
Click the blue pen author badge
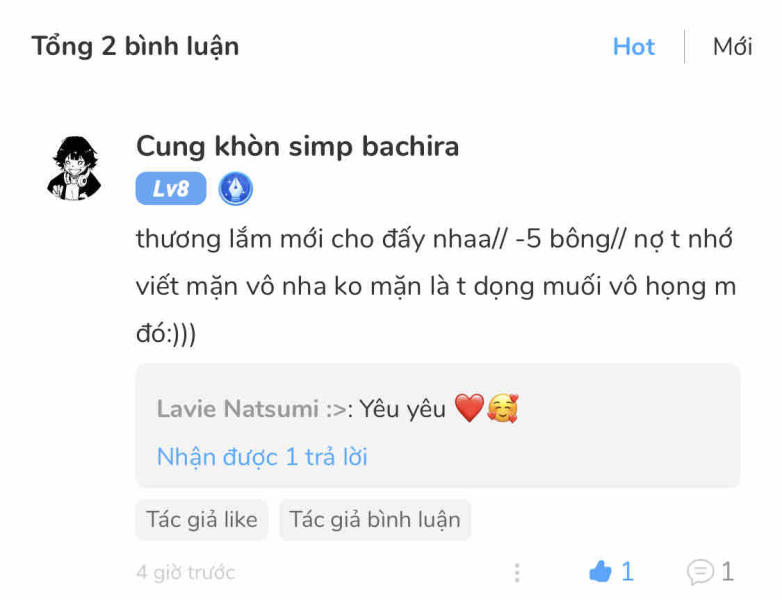click(x=236, y=188)
